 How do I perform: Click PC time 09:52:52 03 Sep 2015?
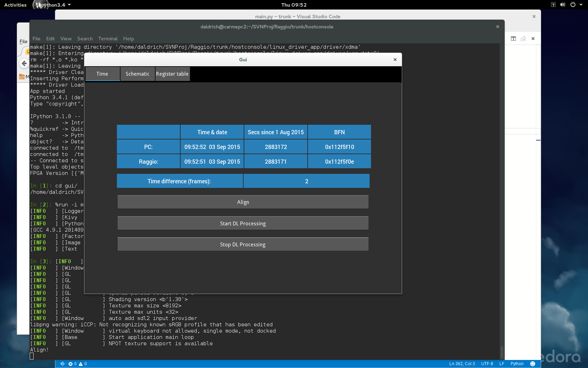(x=212, y=147)
